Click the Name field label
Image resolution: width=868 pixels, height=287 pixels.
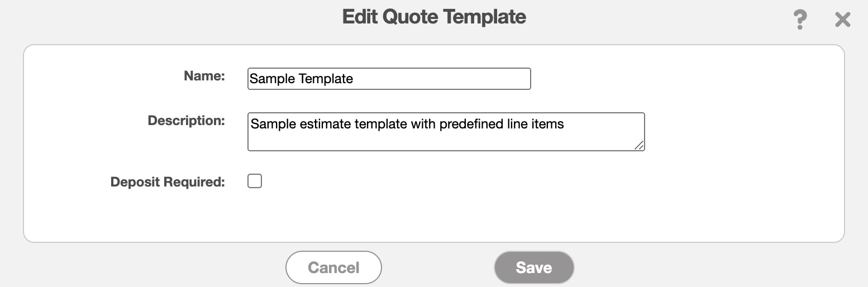coord(204,76)
